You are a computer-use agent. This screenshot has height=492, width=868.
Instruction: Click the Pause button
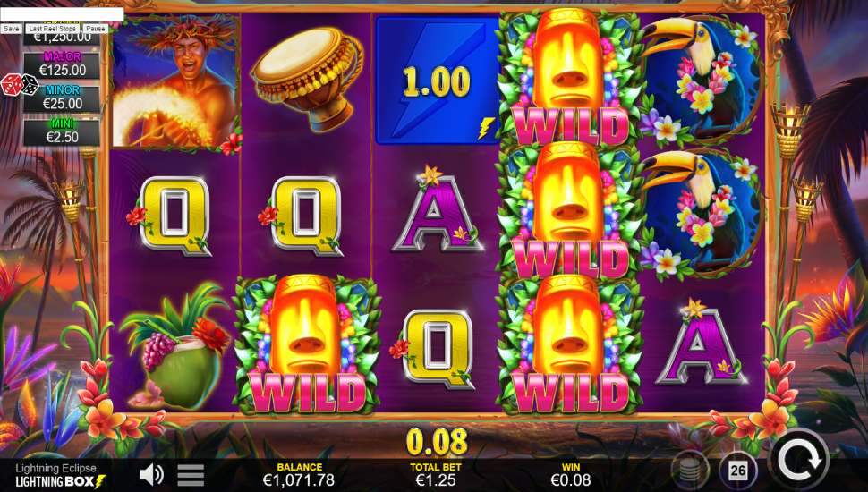pyautogui.click(x=95, y=29)
